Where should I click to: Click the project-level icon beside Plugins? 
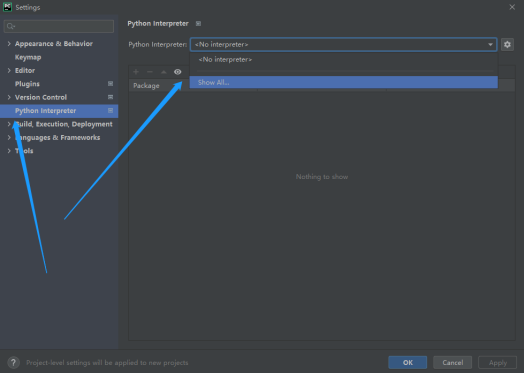click(x=110, y=84)
